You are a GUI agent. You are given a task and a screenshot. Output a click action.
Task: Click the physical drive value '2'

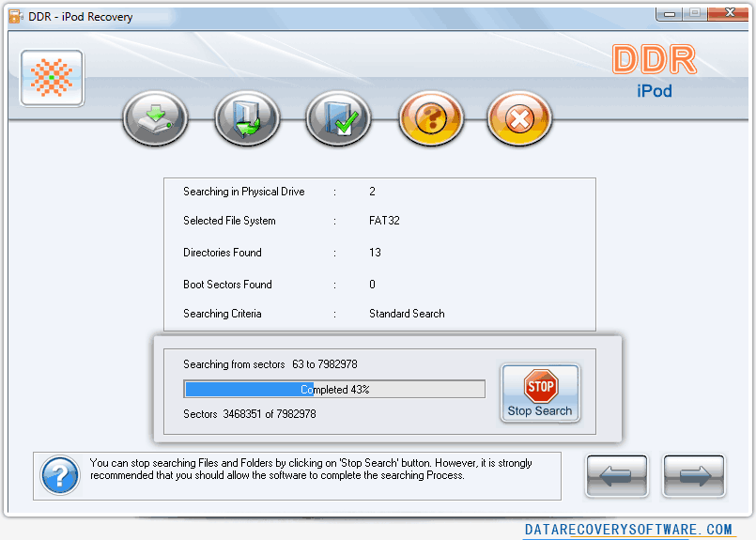coord(372,192)
